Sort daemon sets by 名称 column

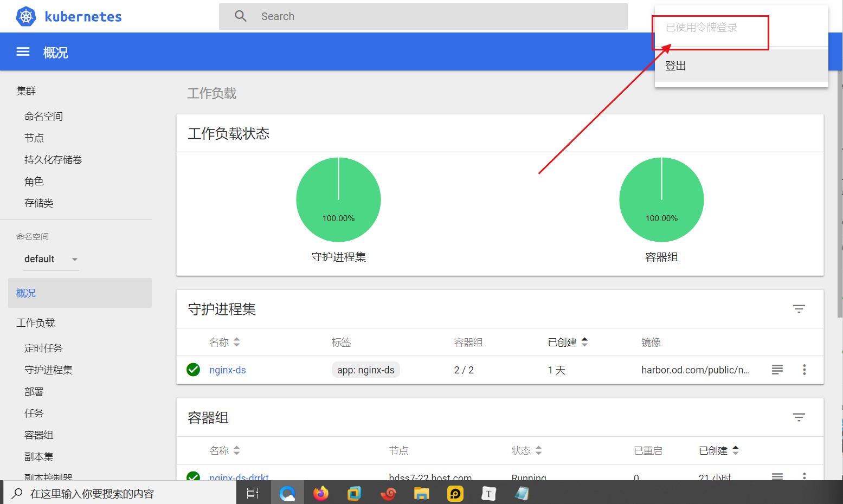click(x=224, y=343)
